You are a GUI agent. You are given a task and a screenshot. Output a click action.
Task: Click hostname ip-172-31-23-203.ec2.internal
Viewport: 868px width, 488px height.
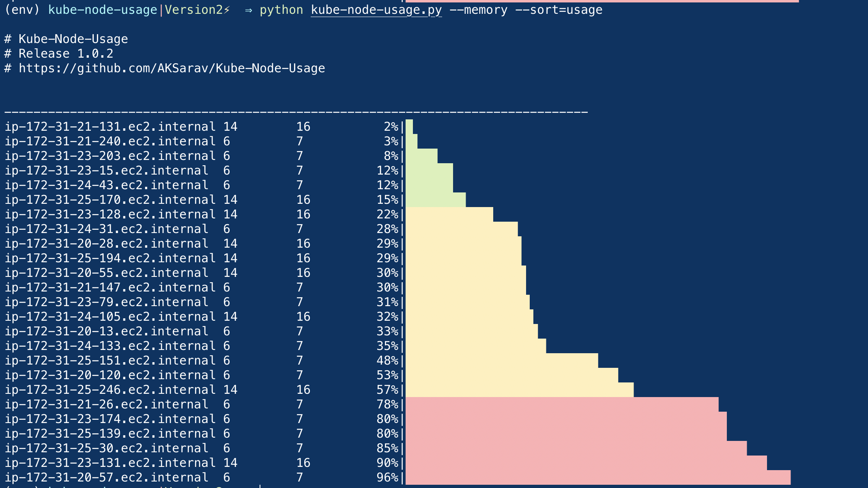click(x=110, y=156)
